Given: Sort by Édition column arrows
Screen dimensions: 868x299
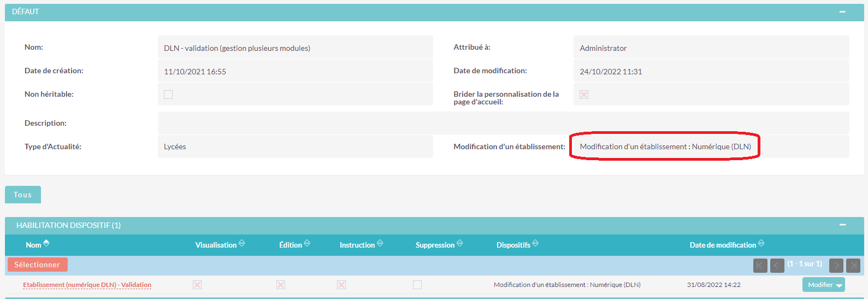Looking at the screenshot, I should (x=307, y=243).
